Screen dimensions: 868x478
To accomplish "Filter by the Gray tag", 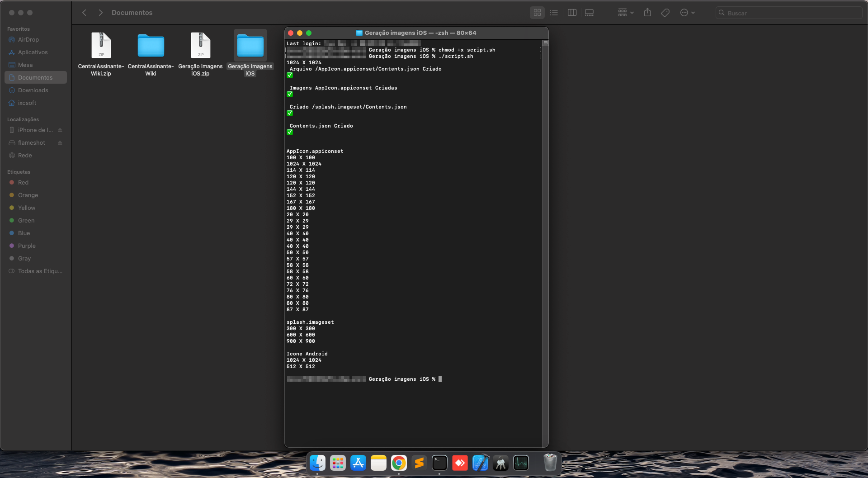I will point(36,259).
